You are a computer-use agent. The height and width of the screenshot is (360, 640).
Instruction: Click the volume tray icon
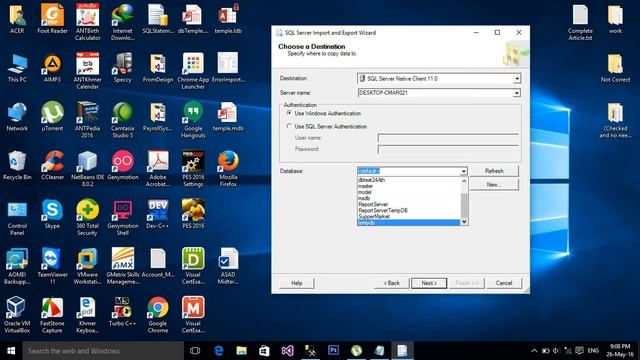556,351
